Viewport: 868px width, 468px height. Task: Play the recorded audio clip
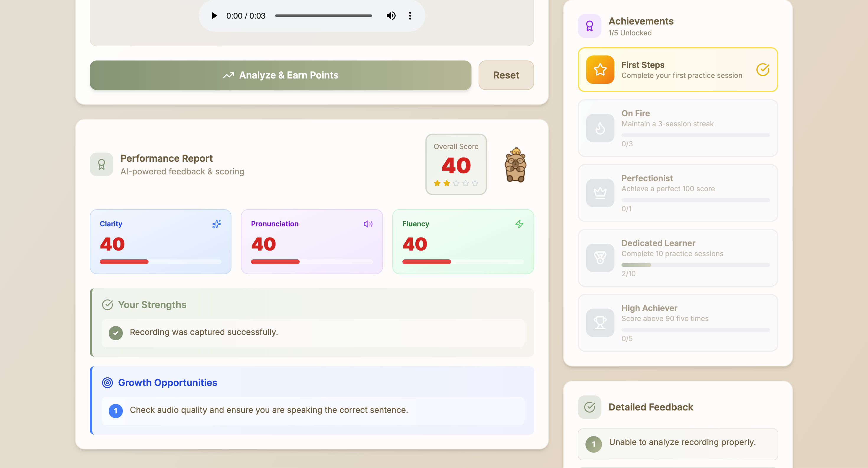click(214, 16)
